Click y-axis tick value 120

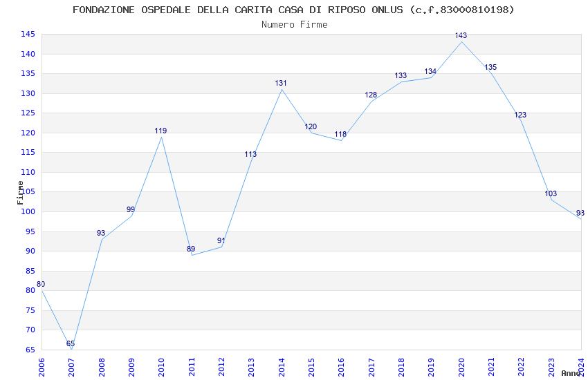(28, 133)
